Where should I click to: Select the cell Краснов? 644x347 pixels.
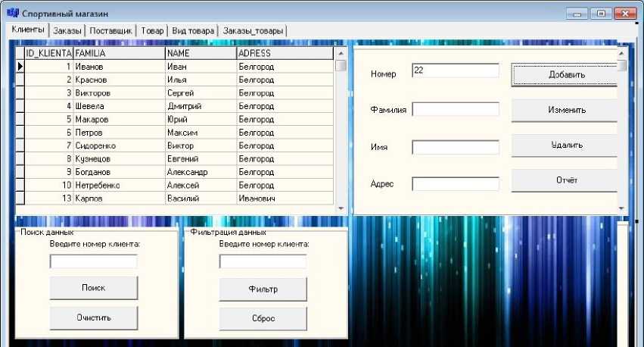(119, 80)
